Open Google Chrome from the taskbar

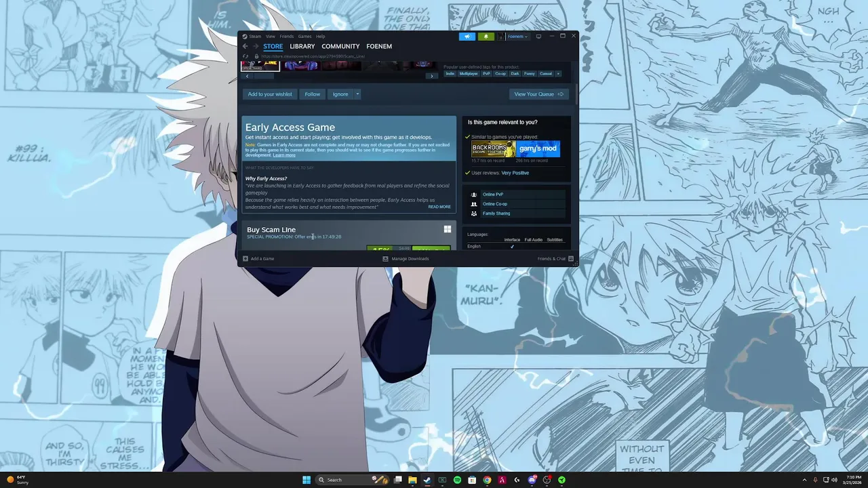click(487, 480)
